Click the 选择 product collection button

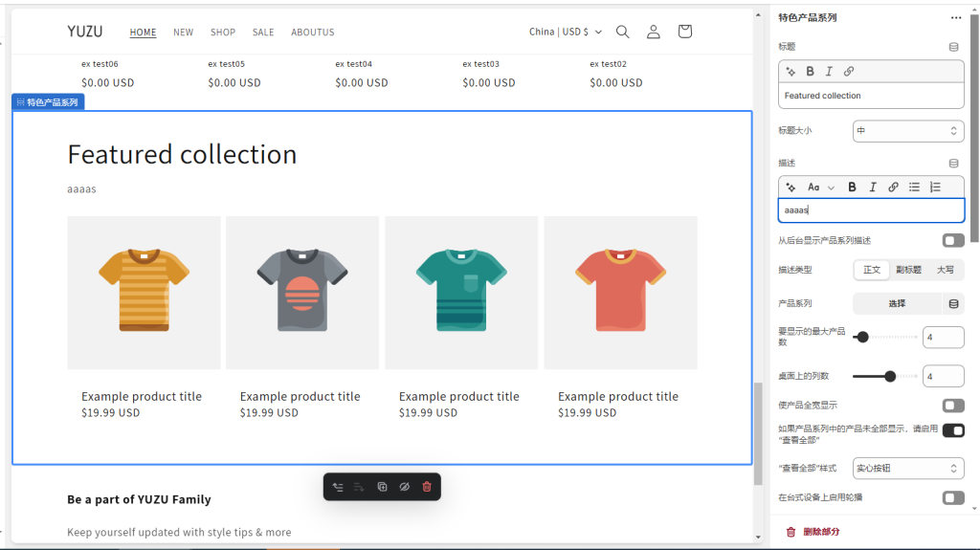[897, 303]
